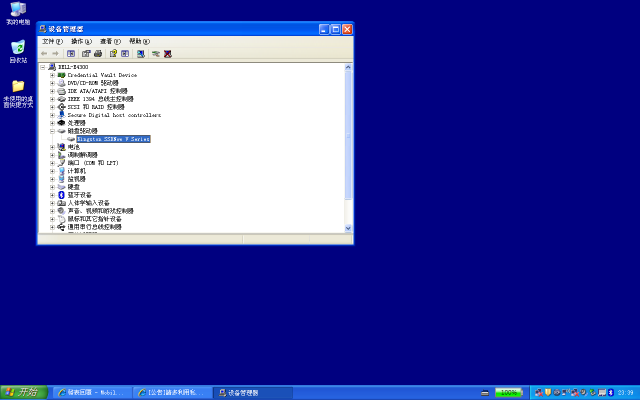The height and width of the screenshot is (400, 640).
Task: Open the 文件 menu in Device Manager
Action: pos(52,41)
